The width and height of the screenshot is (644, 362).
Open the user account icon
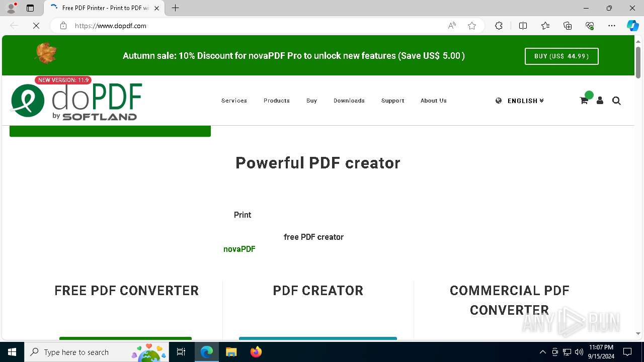pyautogui.click(x=600, y=101)
